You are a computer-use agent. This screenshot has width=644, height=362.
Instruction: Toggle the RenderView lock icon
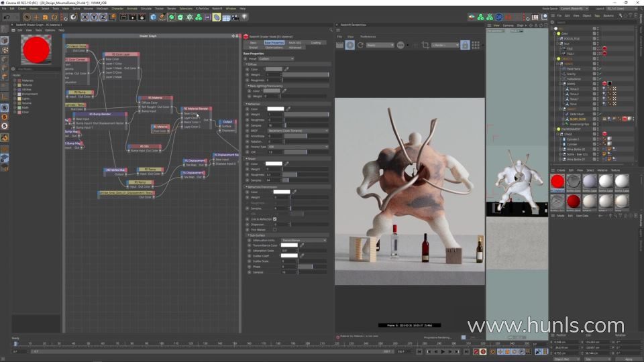464,45
